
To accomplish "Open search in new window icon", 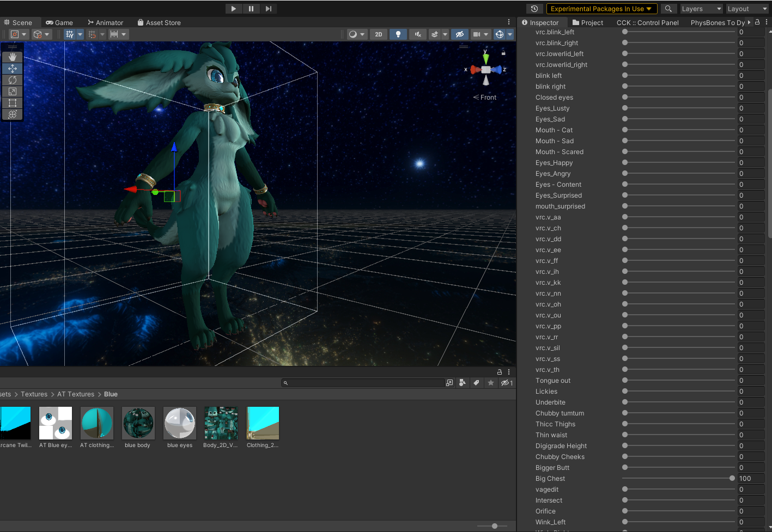I will (x=449, y=383).
